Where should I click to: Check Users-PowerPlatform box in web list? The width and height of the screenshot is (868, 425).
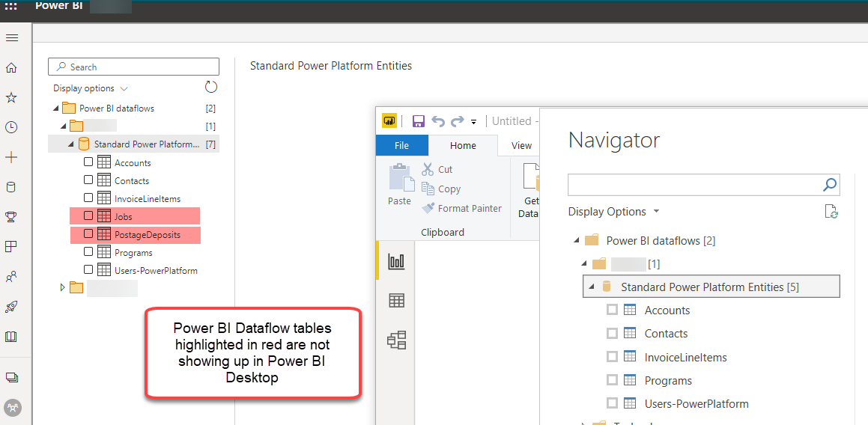[x=88, y=270]
